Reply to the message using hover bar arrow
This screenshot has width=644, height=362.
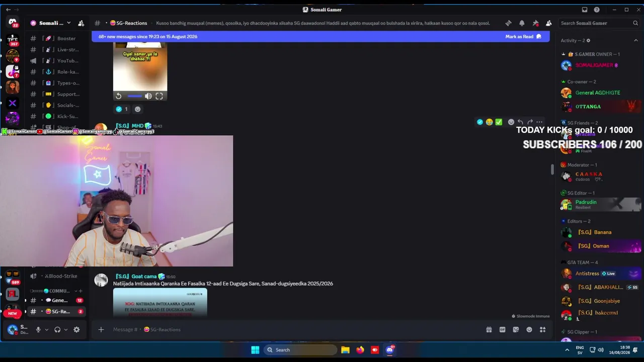(x=520, y=122)
